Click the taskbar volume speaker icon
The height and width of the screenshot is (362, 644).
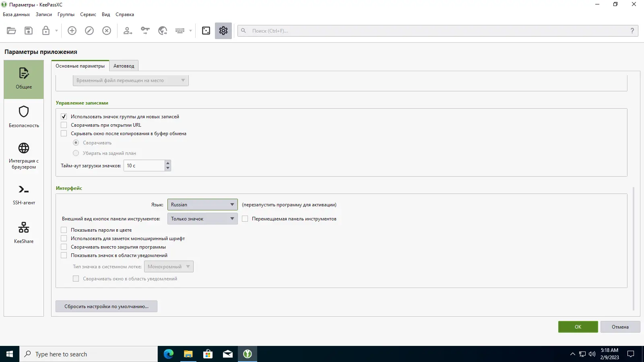(592, 354)
